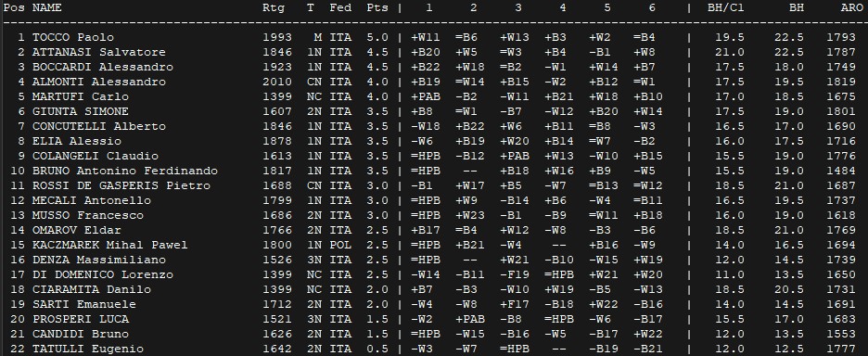
Task: Click ROSSI DE GASPERIS Pietro entry
Action: pos(121,186)
